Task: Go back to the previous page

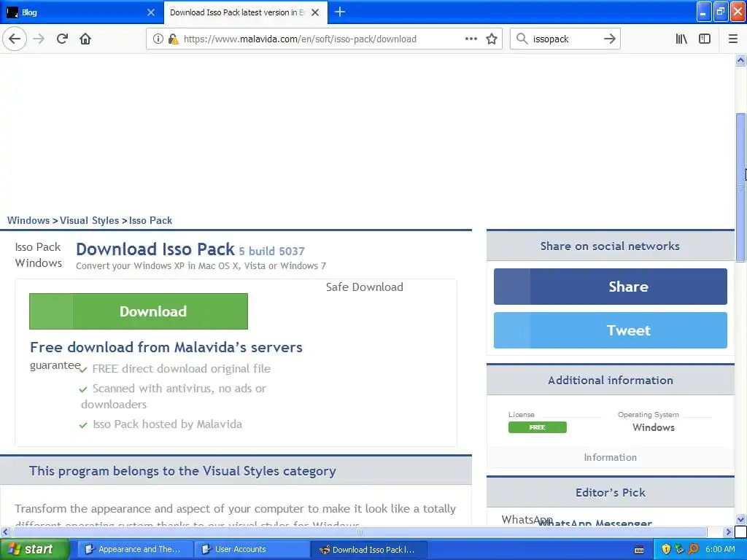Action: click(x=15, y=39)
